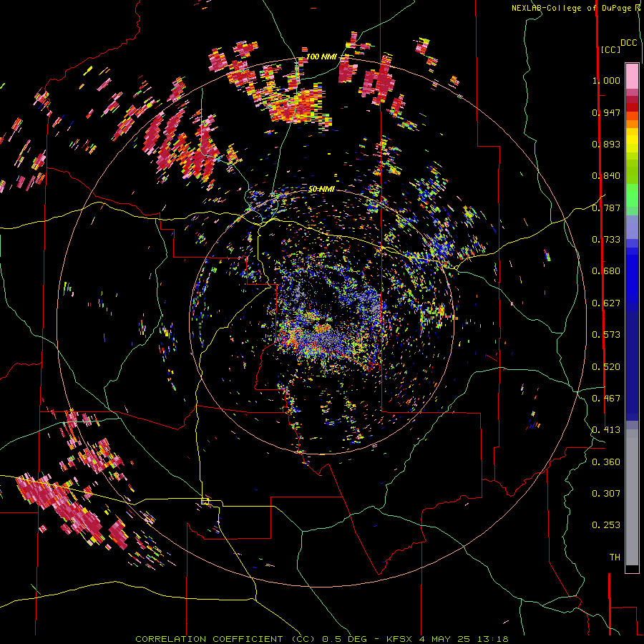Click the 0.840 scale value
The image size is (644, 644).
coord(606,176)
